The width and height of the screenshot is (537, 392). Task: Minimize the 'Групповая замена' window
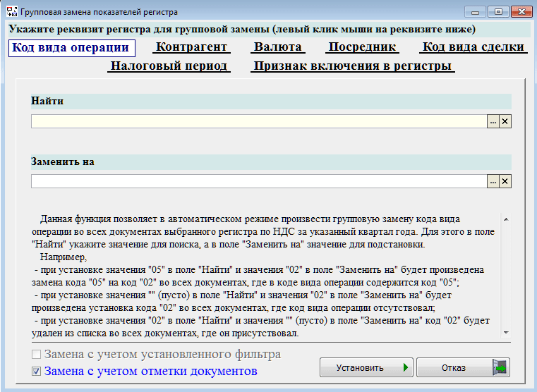pos(475,12)
